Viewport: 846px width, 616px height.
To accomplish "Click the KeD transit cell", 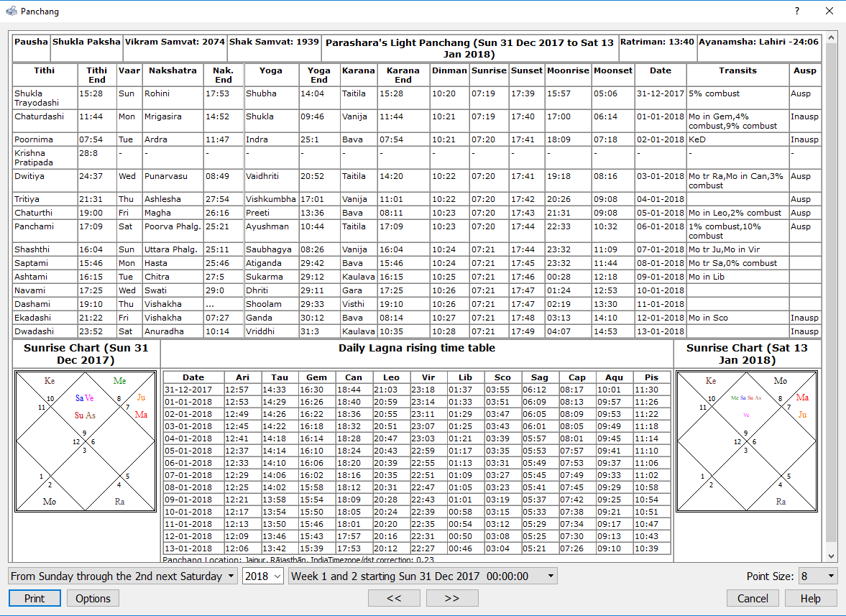I will point(737,139).
